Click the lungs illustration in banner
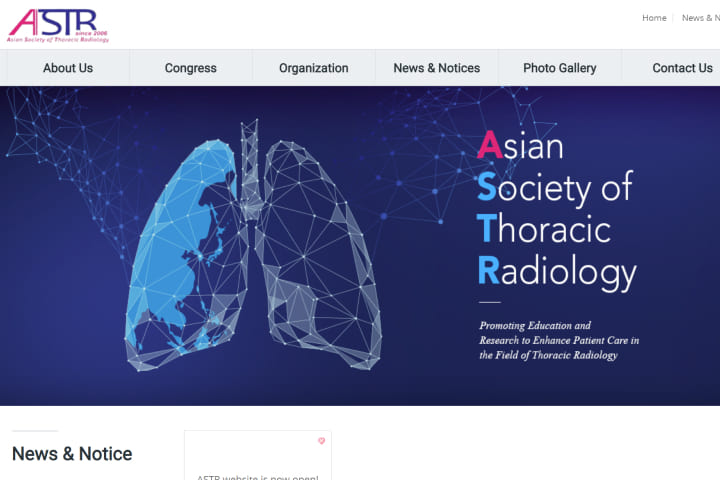Viewport: 720px width, 480px height. point(253,245)
